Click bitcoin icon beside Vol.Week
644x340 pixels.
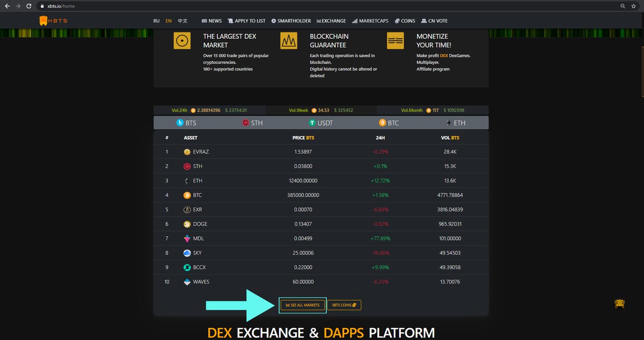(314, 110)
